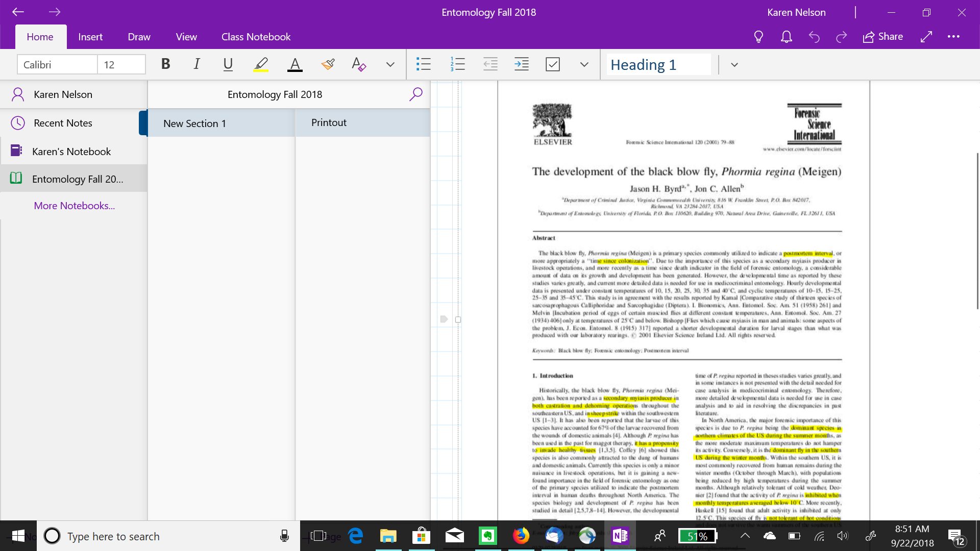This screenshot has width=980, height=551.
Task: Switch to the Draw tab
Action: pyautogui.click(x=139, y=36)
